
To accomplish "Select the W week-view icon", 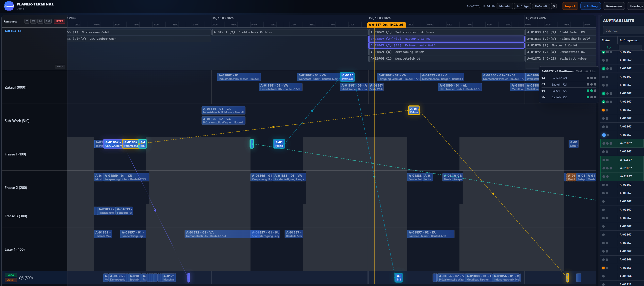I will point(33,21).
